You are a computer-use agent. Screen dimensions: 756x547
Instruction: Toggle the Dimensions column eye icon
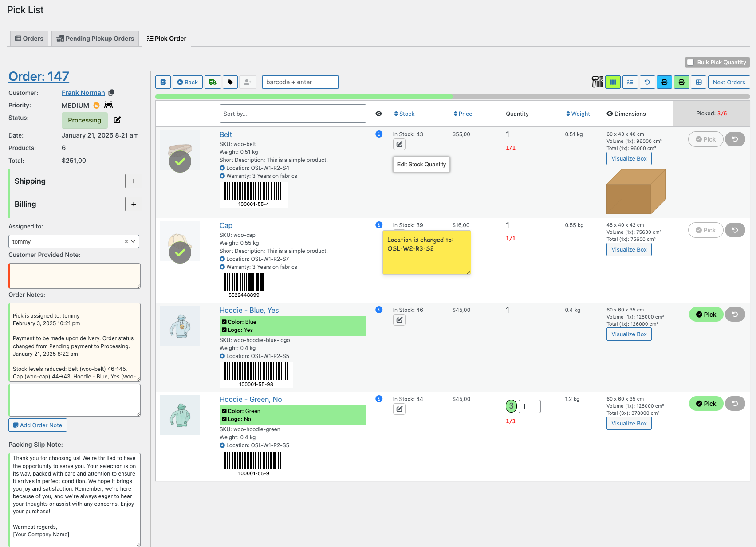coord(610,114)
